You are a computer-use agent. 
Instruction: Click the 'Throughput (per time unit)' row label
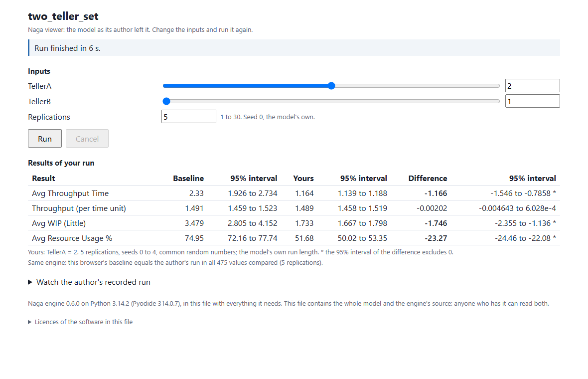[x=79, y=208]
